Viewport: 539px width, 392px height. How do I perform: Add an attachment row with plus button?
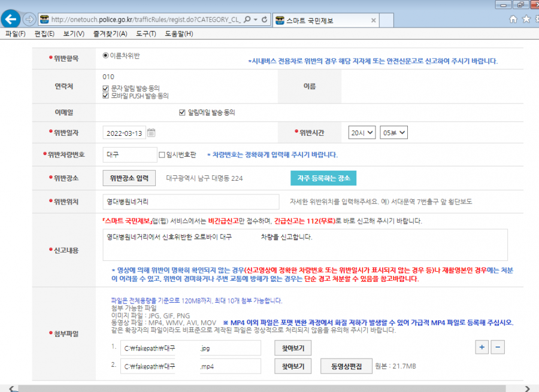482,347
